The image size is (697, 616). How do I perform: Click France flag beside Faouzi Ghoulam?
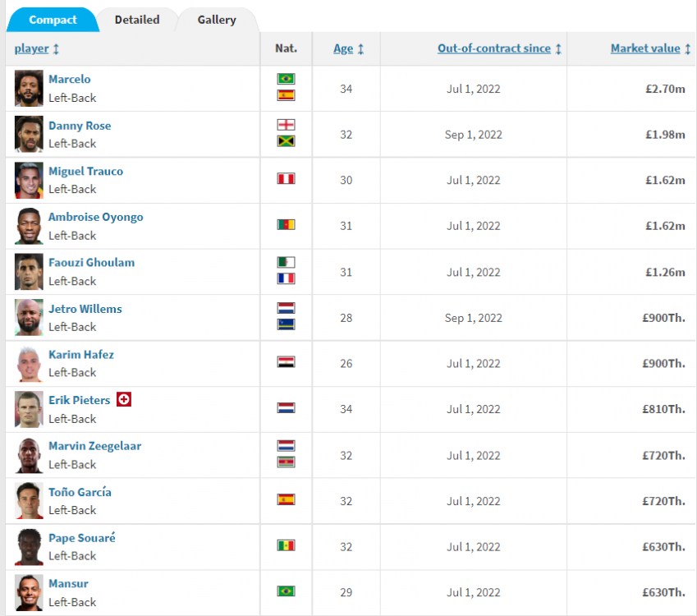pos(286,278)
